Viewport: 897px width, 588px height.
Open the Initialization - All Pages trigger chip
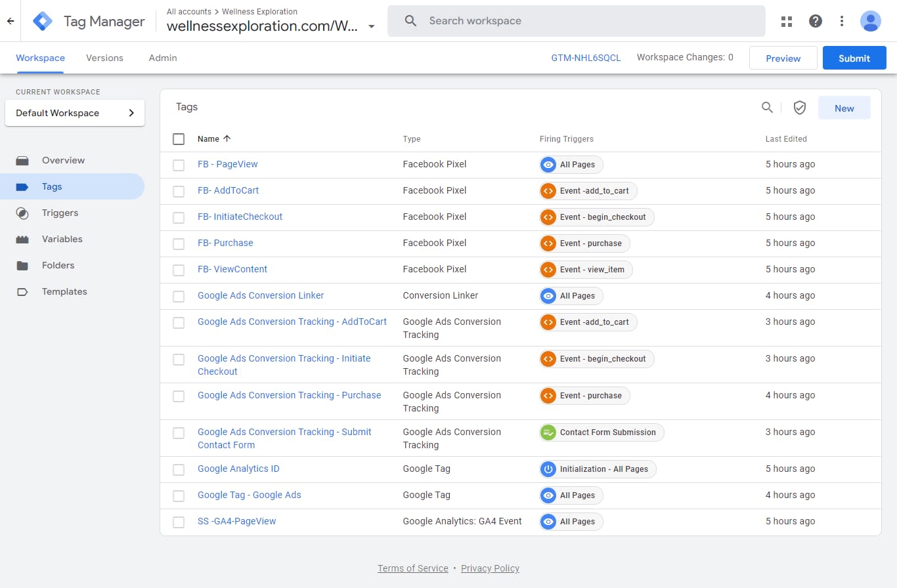(598, 469)
